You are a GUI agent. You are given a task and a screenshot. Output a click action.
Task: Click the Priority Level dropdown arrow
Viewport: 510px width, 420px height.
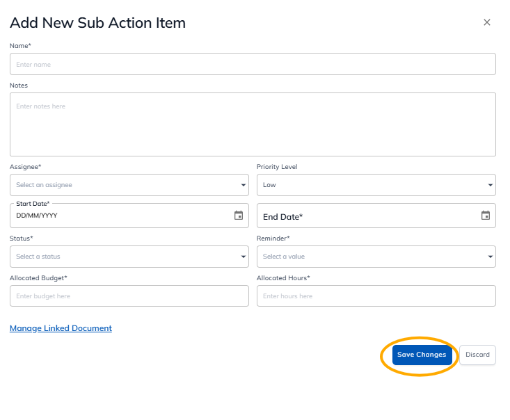(491, 186)
